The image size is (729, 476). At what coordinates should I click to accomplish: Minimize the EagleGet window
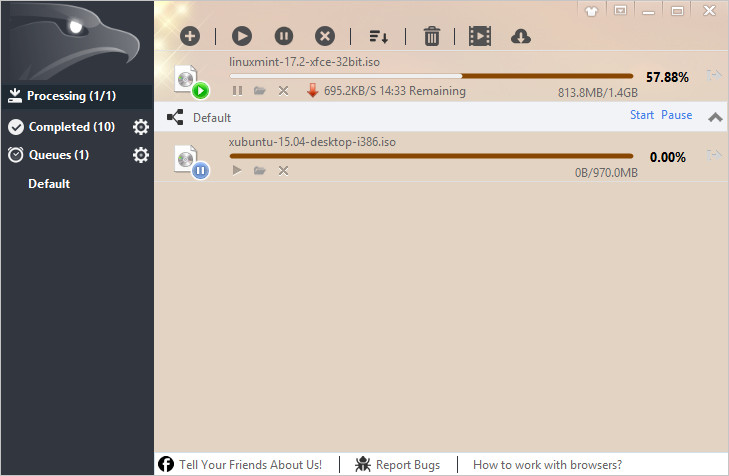pos(649,11)
